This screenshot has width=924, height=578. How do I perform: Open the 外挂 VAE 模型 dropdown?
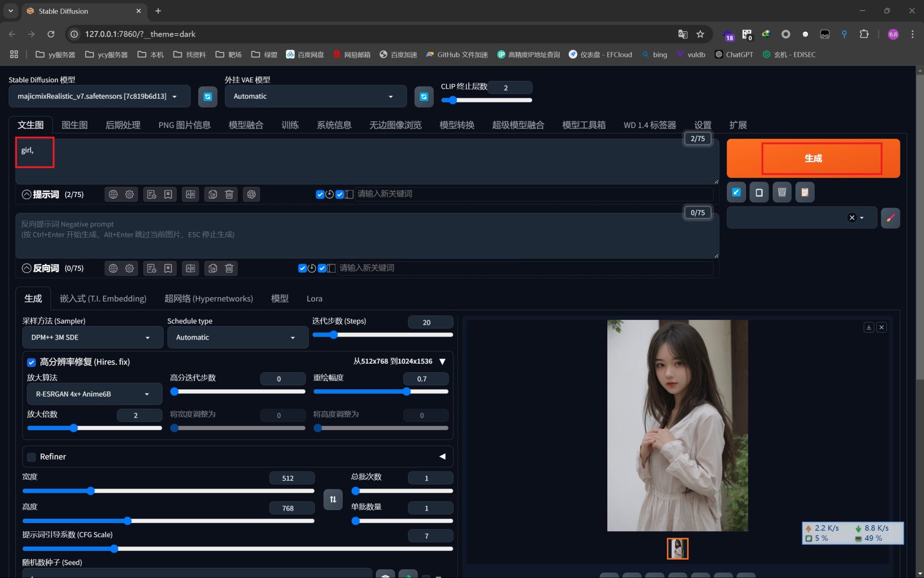tap(315, 96)
